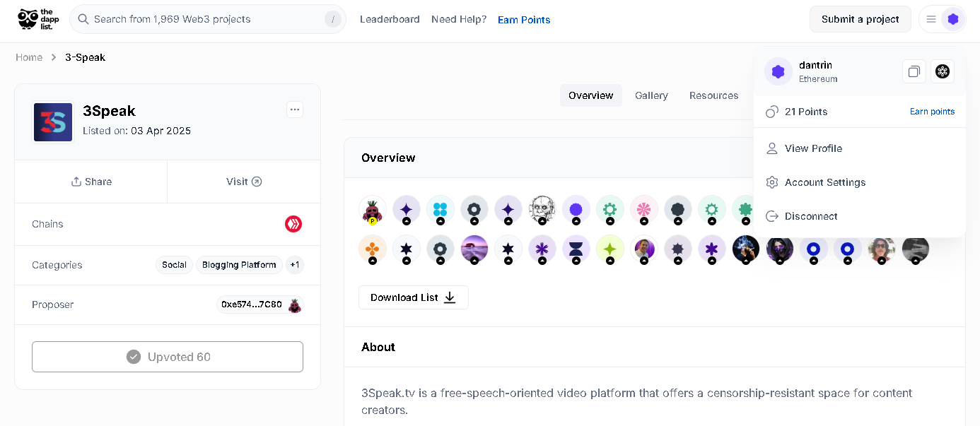Click the proposer's avatar next to 0xe574..7C80

(x=295, y=305)
